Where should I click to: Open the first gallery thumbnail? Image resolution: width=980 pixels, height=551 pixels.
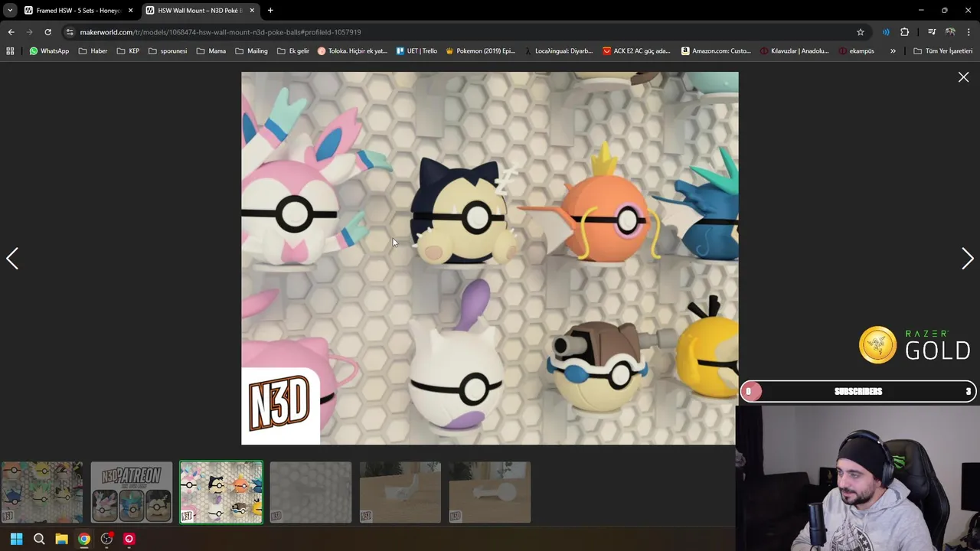(42, 492)
